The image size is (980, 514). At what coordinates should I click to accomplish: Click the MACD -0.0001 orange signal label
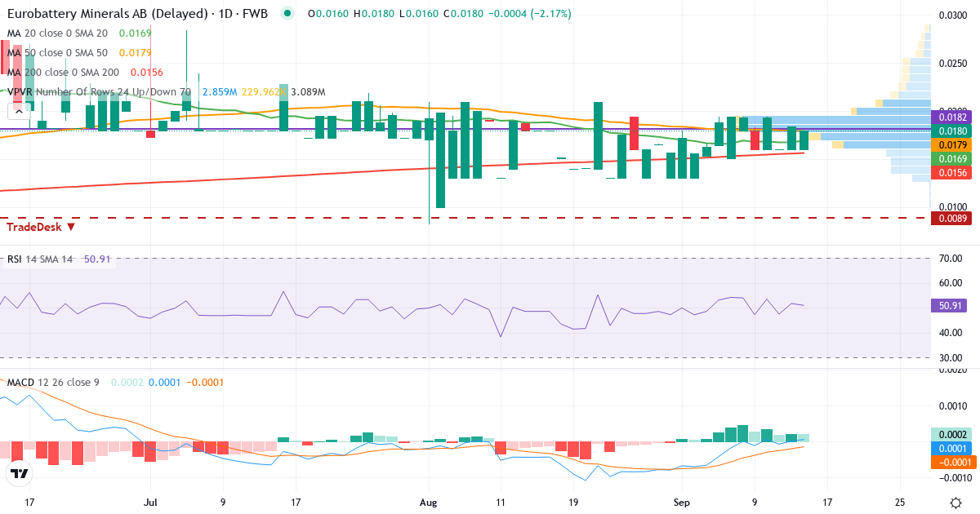coord(952,462)
